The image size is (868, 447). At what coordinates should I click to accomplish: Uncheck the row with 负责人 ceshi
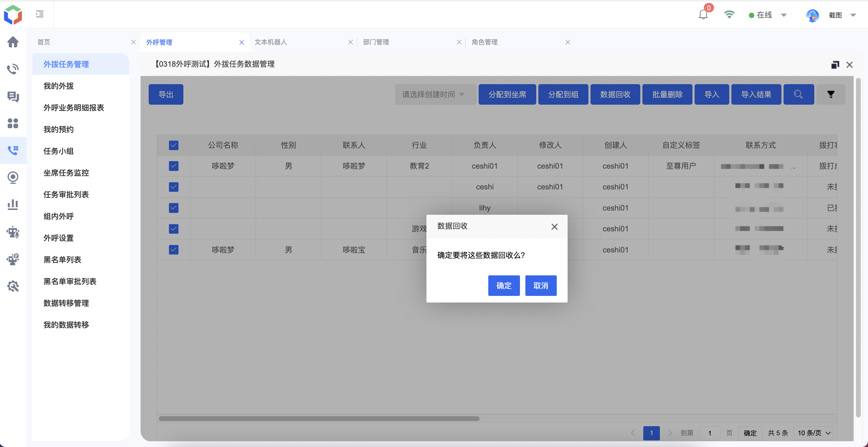(173, 187)
